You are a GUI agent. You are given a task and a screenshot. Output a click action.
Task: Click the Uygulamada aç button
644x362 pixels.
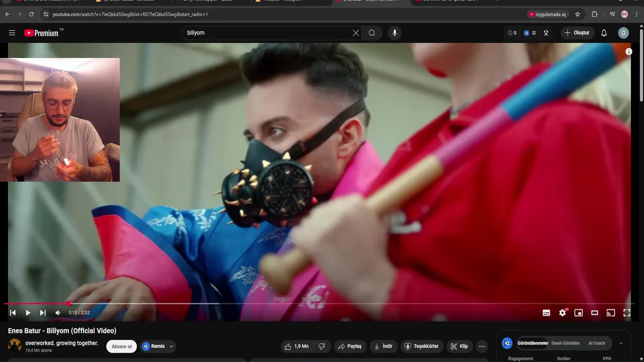547,14
